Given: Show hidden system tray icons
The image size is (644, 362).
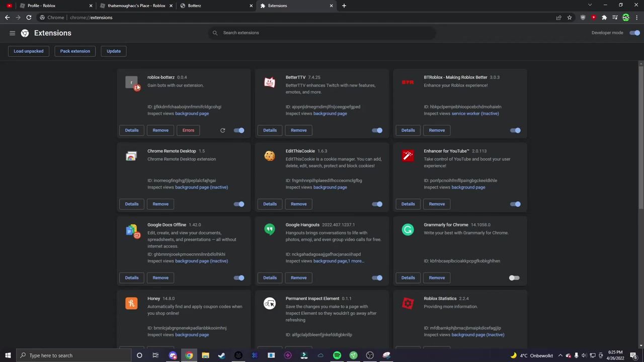Looking at the screenshot, I should pos(560,355).
